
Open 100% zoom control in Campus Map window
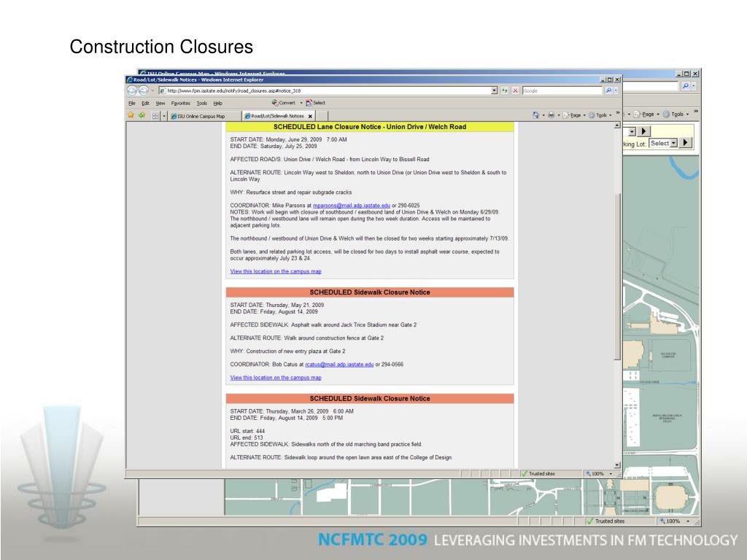pos(674,521)
